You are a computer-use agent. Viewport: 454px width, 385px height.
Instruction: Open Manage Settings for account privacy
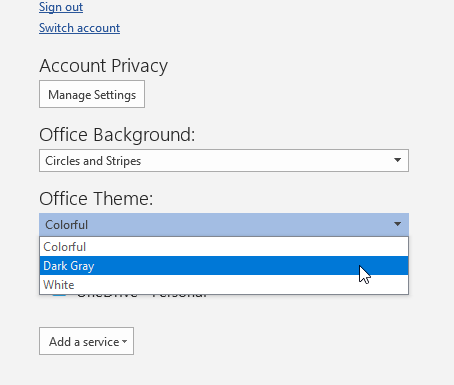pos(92,94)
